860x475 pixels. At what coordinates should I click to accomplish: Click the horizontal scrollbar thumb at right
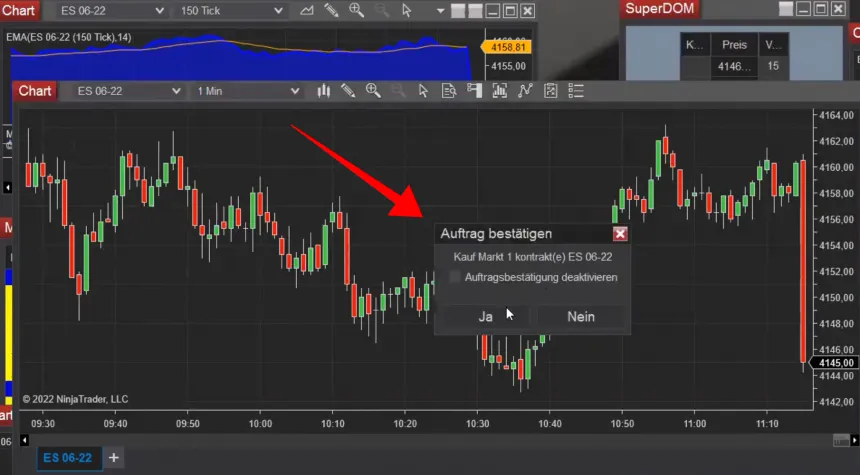[841, 440]
